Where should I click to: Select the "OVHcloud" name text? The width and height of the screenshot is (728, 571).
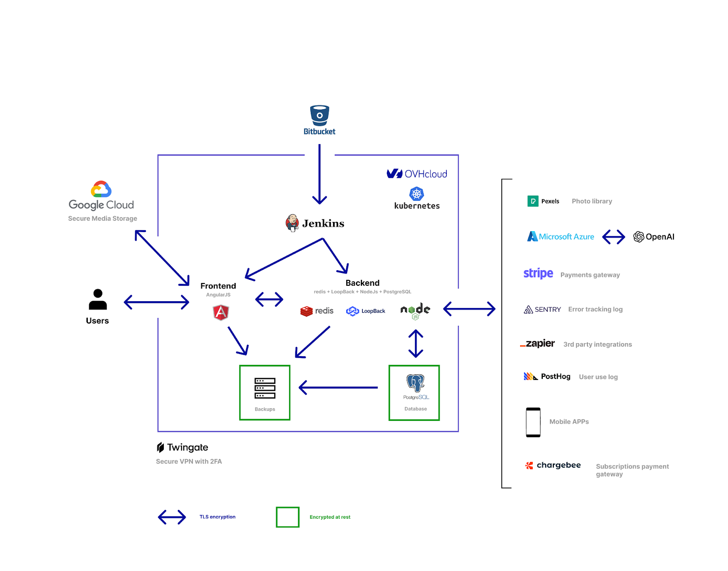[426, 174]
